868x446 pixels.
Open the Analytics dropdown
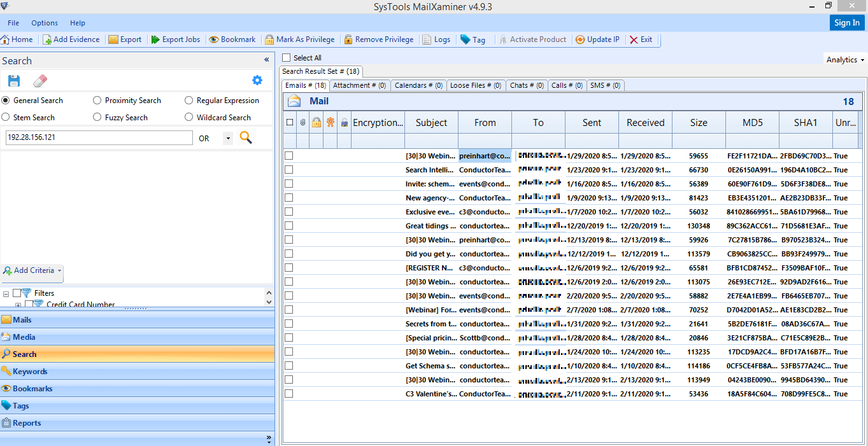coord(845,60)
